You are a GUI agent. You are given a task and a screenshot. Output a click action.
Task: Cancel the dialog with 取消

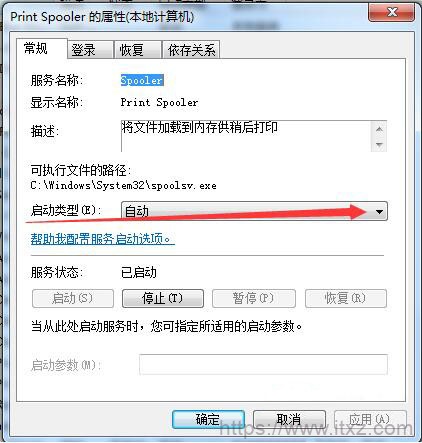point(289,419)
